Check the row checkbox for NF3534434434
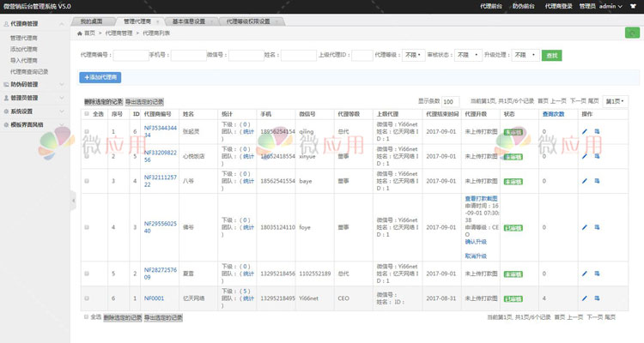The image size is (644, 343). pos(87,132)
